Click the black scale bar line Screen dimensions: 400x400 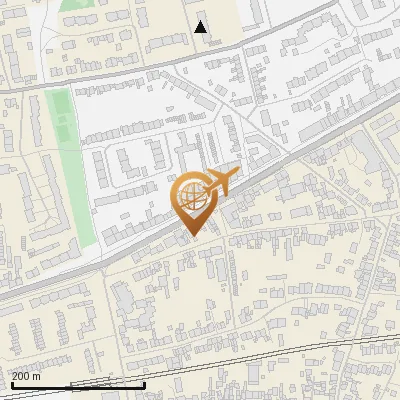tap(78, 387)
